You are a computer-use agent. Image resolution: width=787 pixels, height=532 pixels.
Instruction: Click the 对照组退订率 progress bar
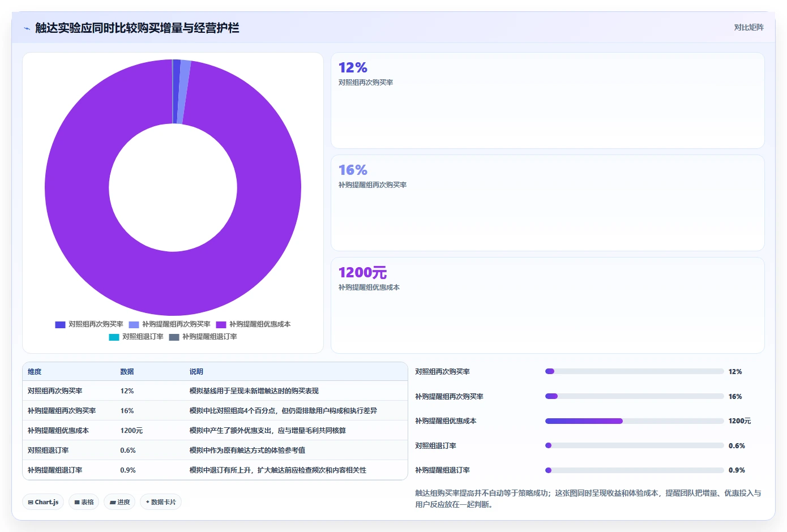(634, 445)
